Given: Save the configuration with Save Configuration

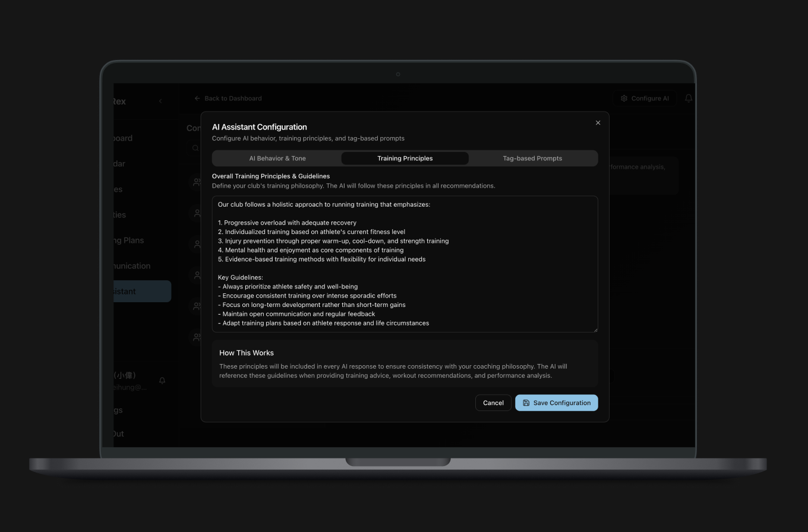Looking at the screenshot, I should tap(556, 403).
